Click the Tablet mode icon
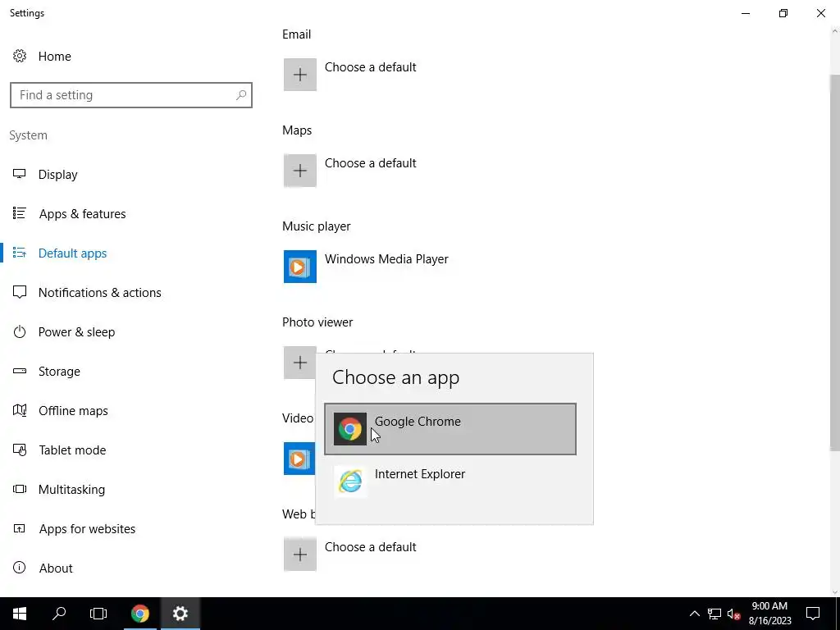Image resolution: width=840 pixels, height=630 pixels. pyautogui.click(x=20, y=450)
